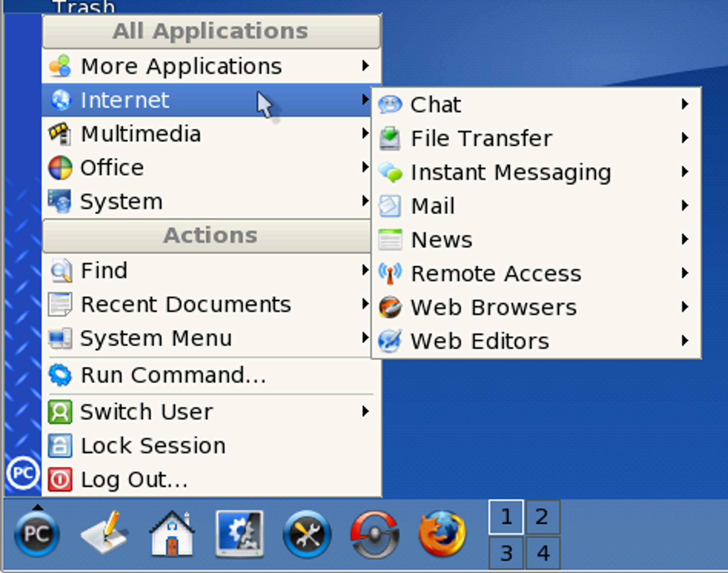Open Remote Access menu entry
This screenshot has height=573, width=728.
tap(536, 273)
